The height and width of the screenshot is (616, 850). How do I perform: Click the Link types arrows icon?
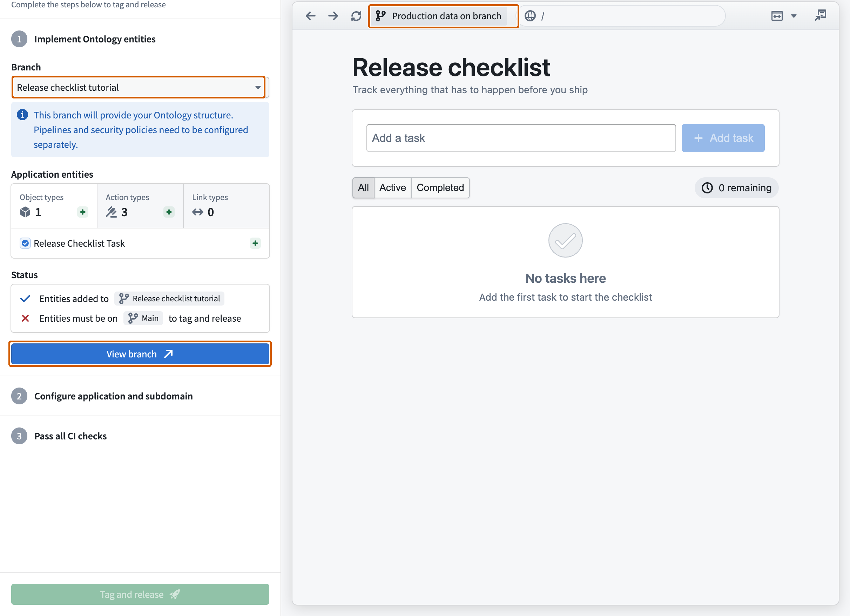coord(197,212)
